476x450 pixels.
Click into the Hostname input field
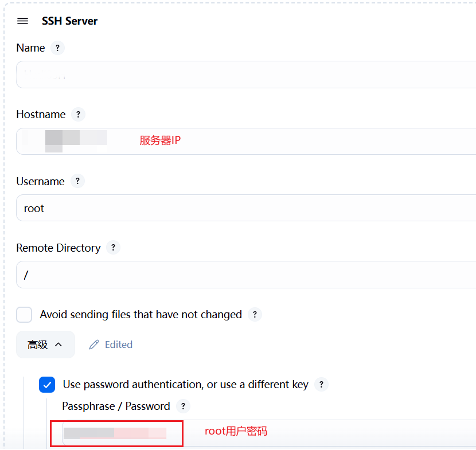tap(287, 141)
